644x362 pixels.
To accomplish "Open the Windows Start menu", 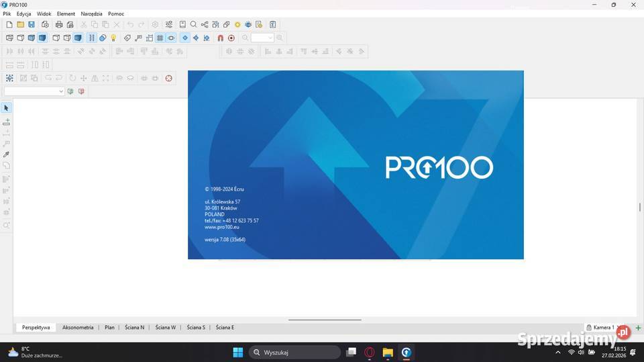I will pos(237,353).
